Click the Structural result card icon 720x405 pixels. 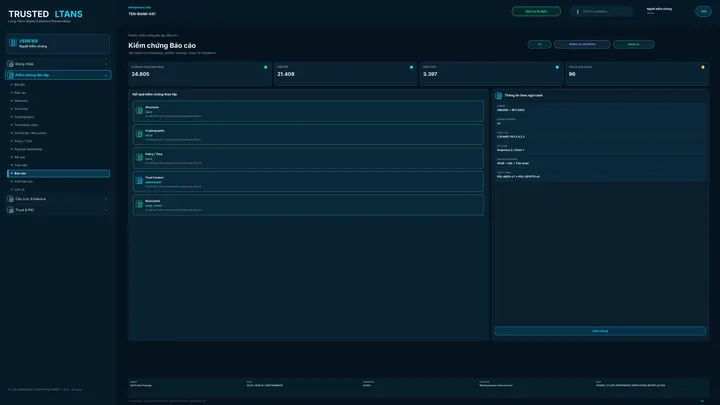tap(139, 111)
